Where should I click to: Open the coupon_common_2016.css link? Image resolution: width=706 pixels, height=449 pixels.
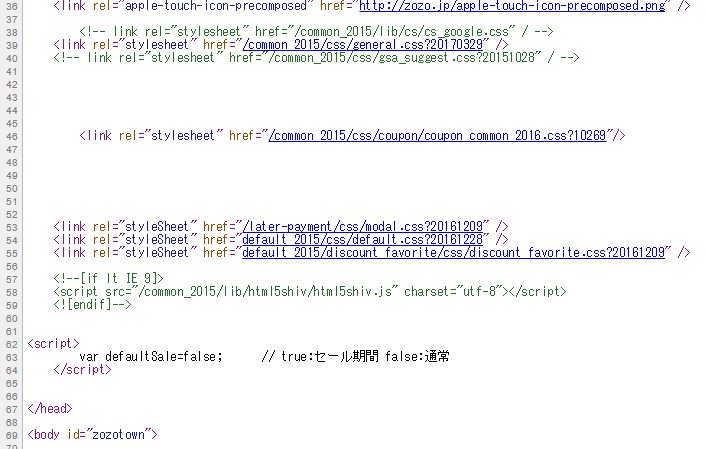pyautogui.click(x=437, y=136)
